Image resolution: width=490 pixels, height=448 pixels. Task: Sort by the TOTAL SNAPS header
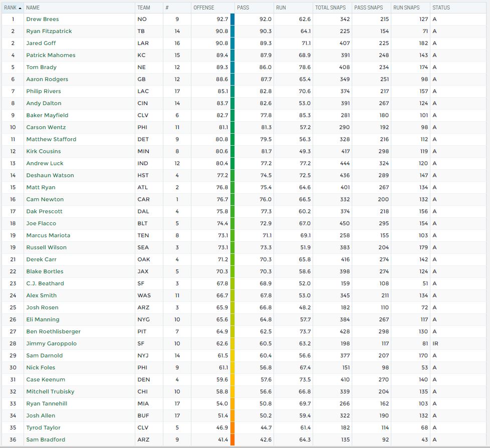pyautogui.click(x=329, y=8)
